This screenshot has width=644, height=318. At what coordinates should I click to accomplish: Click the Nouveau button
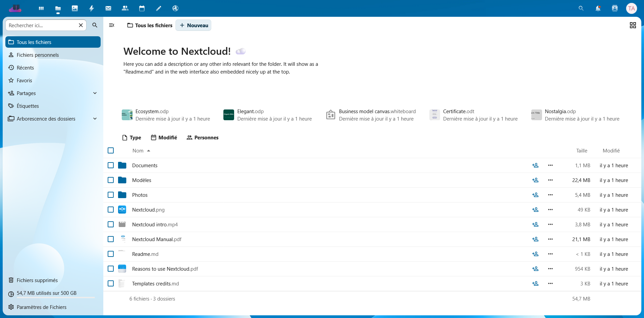[x=193, y=25]
